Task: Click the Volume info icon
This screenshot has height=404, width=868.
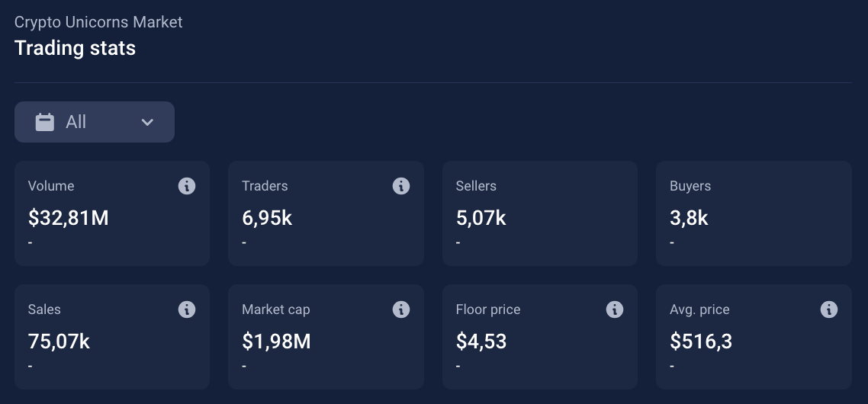Action: click(x=187, y=186)
